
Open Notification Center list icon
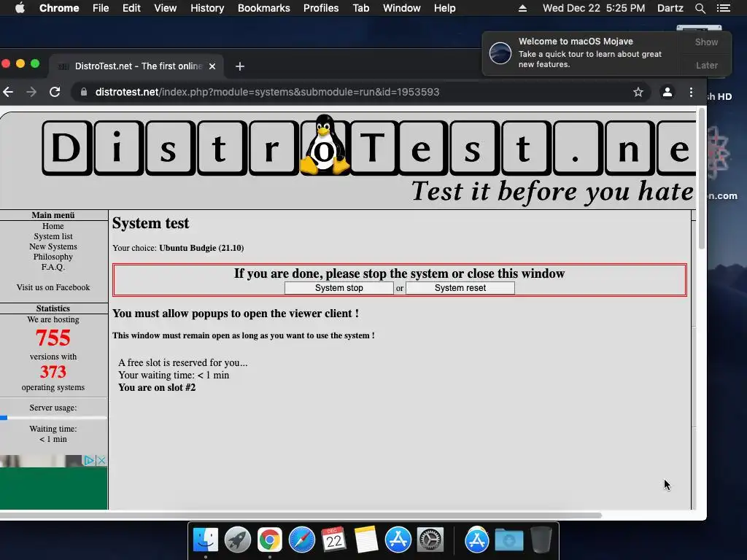724,8
